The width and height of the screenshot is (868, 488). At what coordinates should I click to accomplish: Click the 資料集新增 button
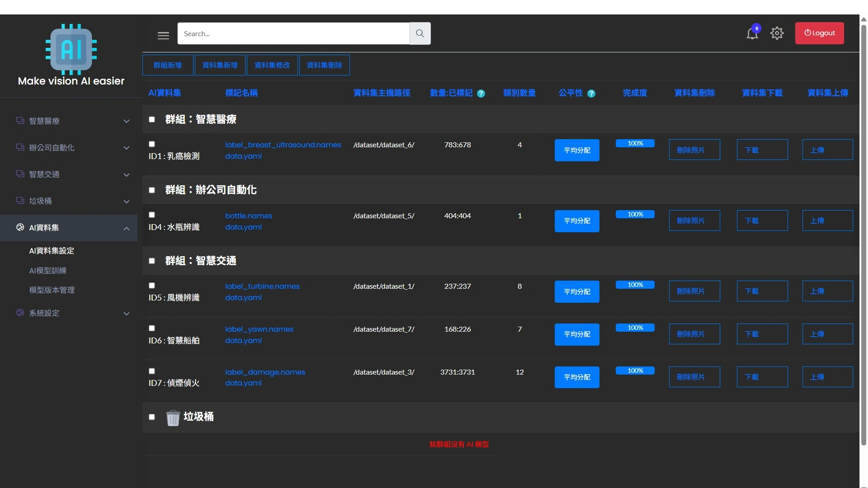click(220, 65)
